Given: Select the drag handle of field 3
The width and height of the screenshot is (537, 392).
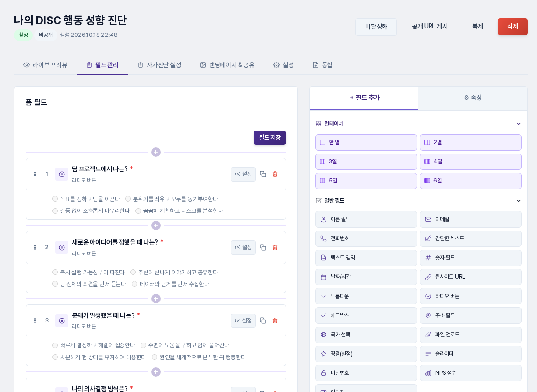Looking at the screenshot, I should pyautogui.click(x=35, y=321).
